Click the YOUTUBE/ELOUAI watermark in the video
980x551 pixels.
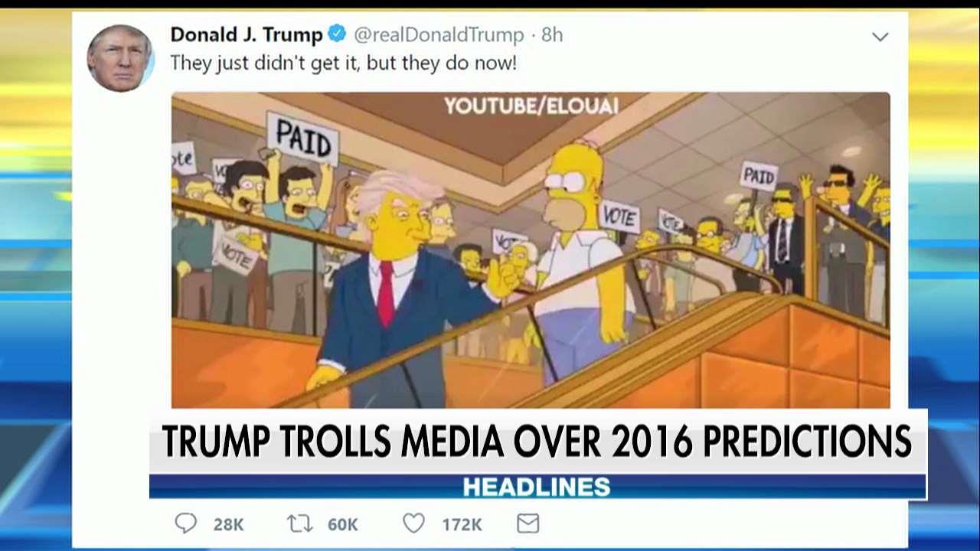(531, 106)
